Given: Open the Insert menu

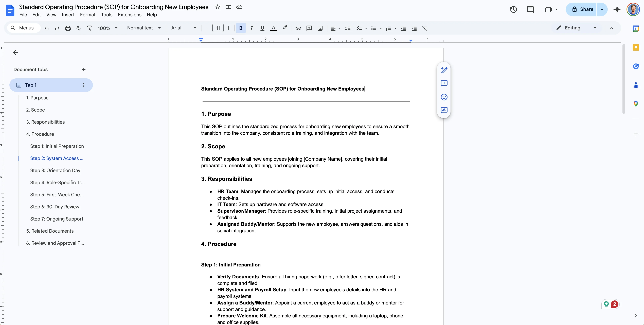Looking at the screenshot, I should click(x=68, y=15).
